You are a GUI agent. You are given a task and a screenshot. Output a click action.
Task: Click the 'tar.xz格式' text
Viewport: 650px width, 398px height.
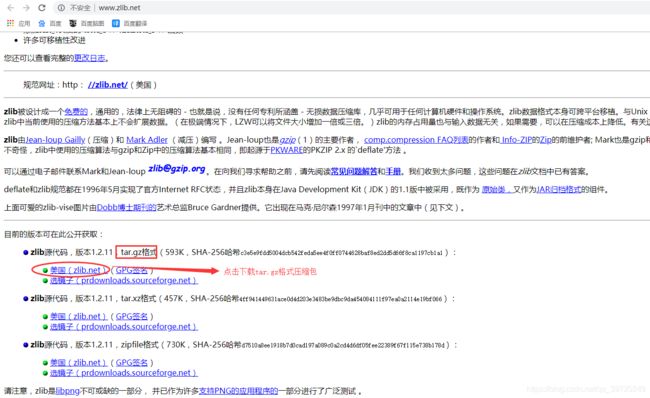(x=138, y=298)
